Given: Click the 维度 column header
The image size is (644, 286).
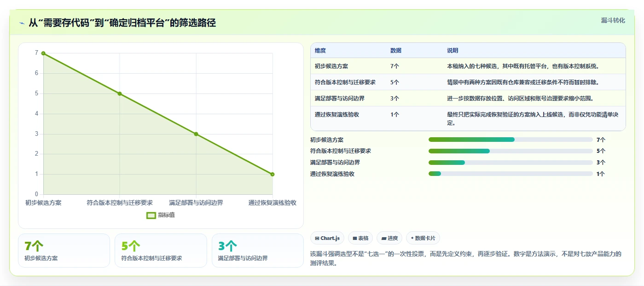Looking at the screenshot, I should click(x=320, y=51).
